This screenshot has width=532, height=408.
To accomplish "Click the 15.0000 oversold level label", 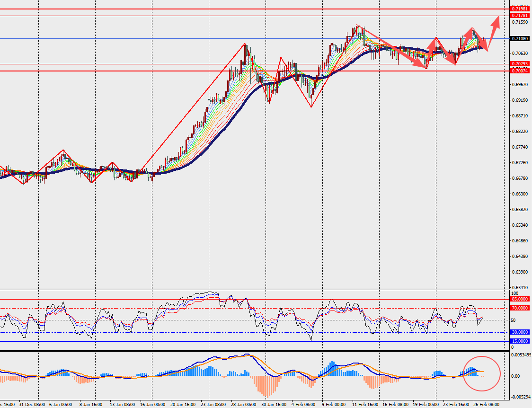I will pyautogui.click(x=520, y=341).
